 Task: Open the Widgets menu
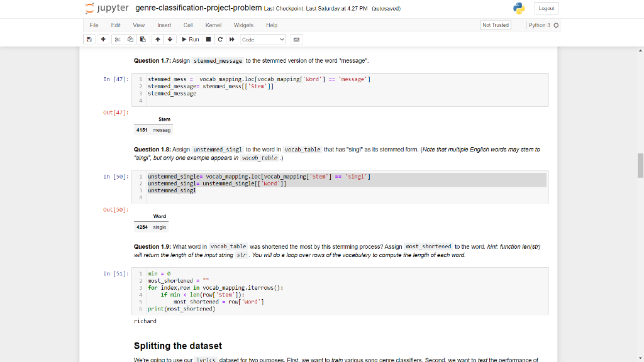click(243, 25)
